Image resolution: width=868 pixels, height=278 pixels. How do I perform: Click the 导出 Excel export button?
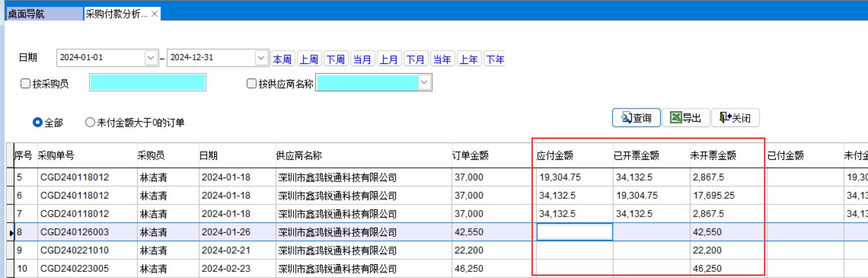[685, 118]
